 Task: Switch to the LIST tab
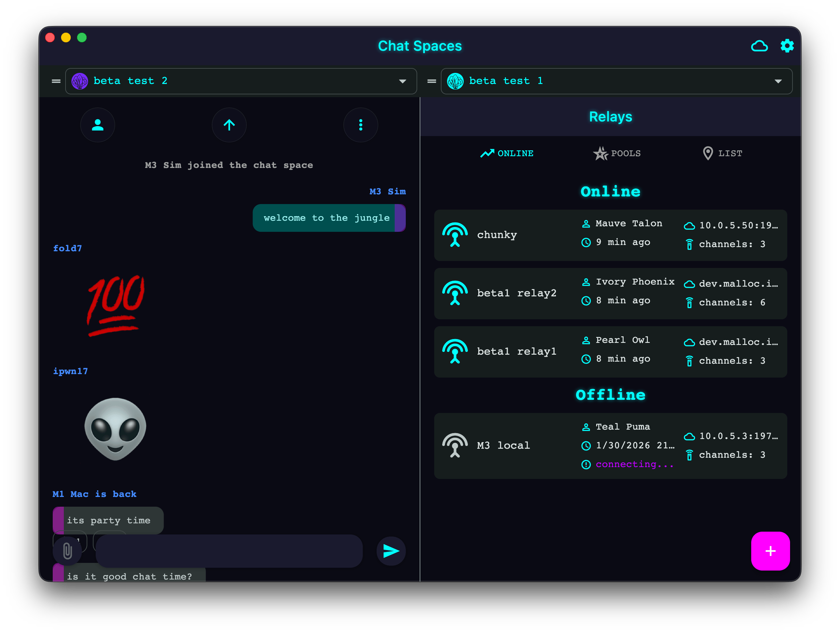722,153
